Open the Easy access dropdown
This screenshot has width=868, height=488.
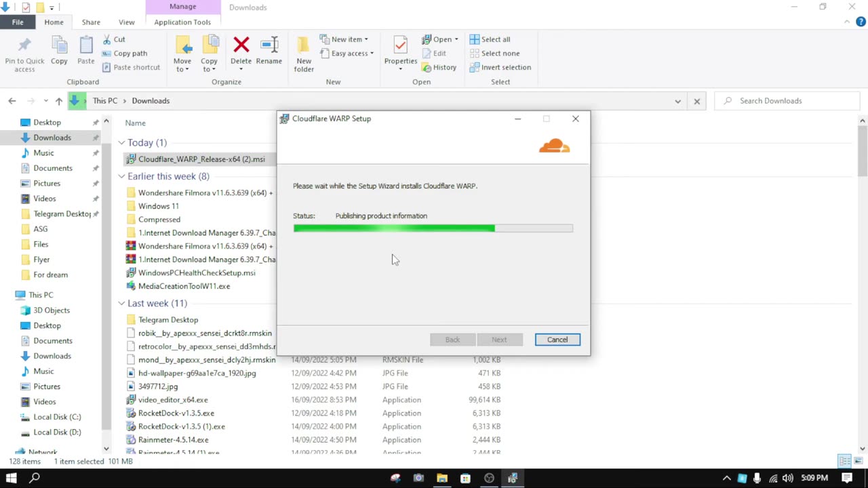coord(347,54)
